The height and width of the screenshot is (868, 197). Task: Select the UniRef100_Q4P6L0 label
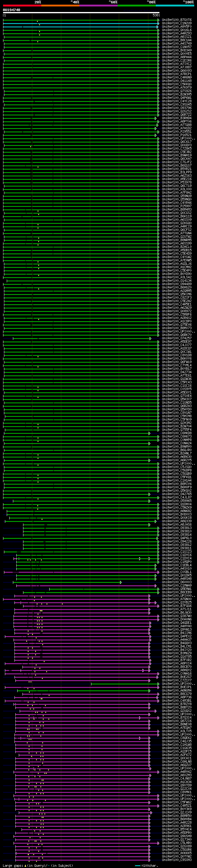click(177, 538)
